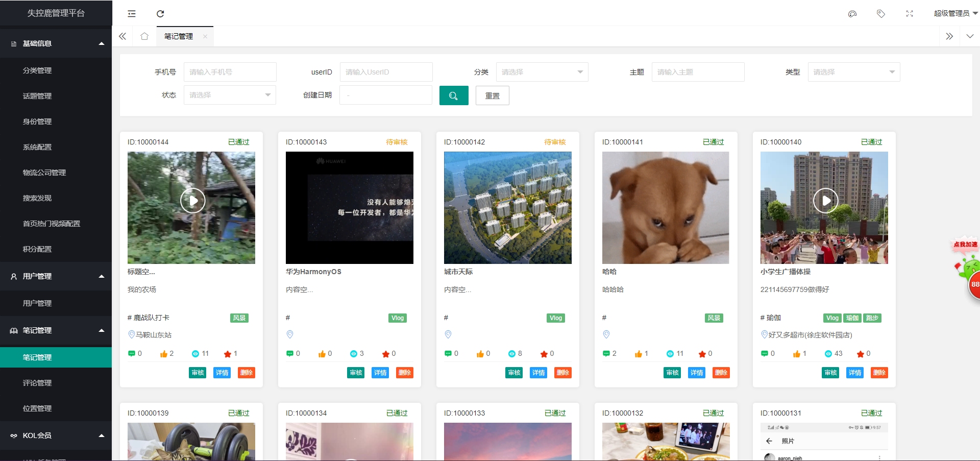The height and width of the screenshot is (461, 980).
Task: Click 审核 on note ID:10000144
Action: point(198,373)
